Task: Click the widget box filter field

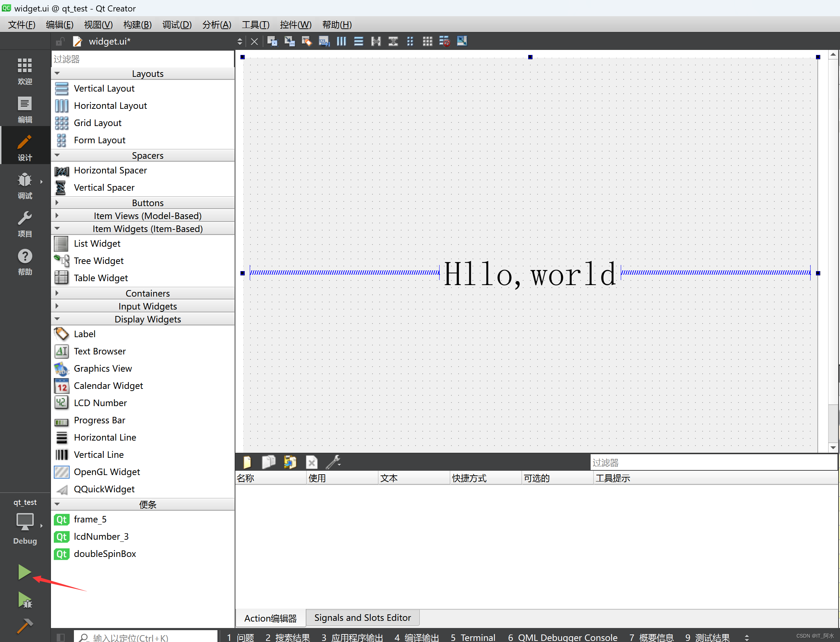Action: (143, 59)
